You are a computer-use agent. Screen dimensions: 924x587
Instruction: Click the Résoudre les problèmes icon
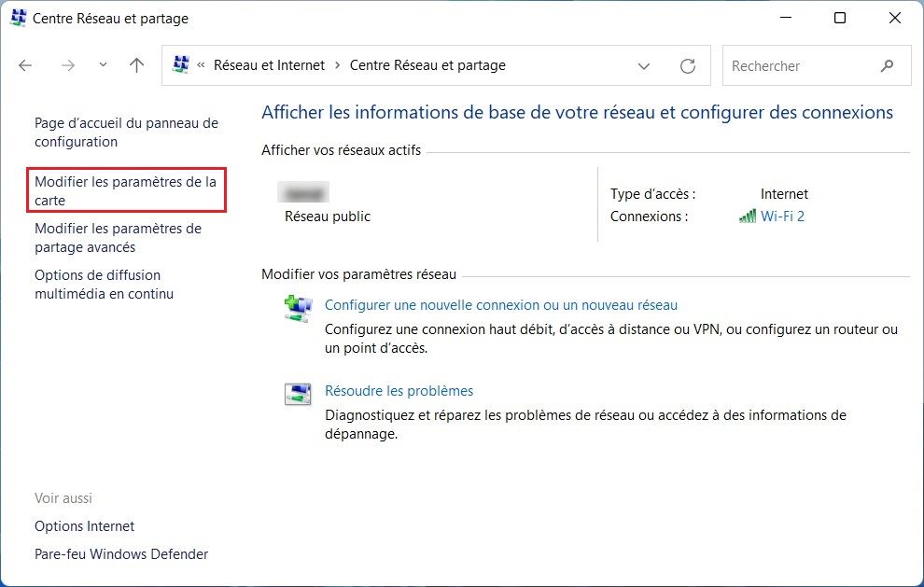coord(298,394)
